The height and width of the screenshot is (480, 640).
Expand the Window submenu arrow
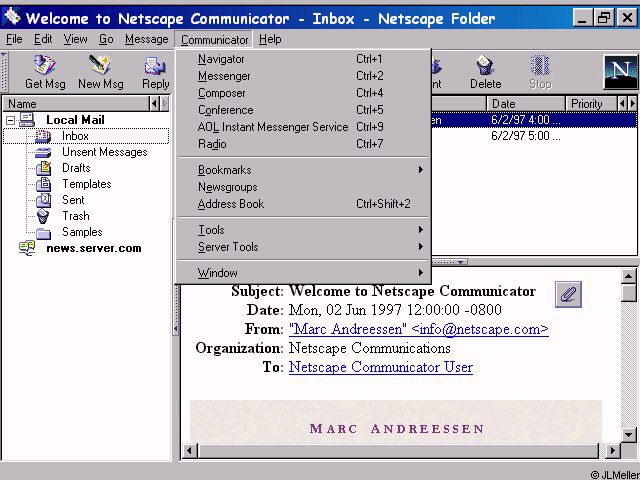pos(420,272)
